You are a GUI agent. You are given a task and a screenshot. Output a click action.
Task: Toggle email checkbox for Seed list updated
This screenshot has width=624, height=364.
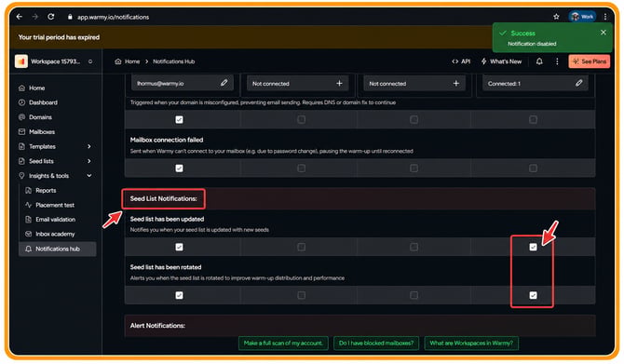tap(179, 247)
